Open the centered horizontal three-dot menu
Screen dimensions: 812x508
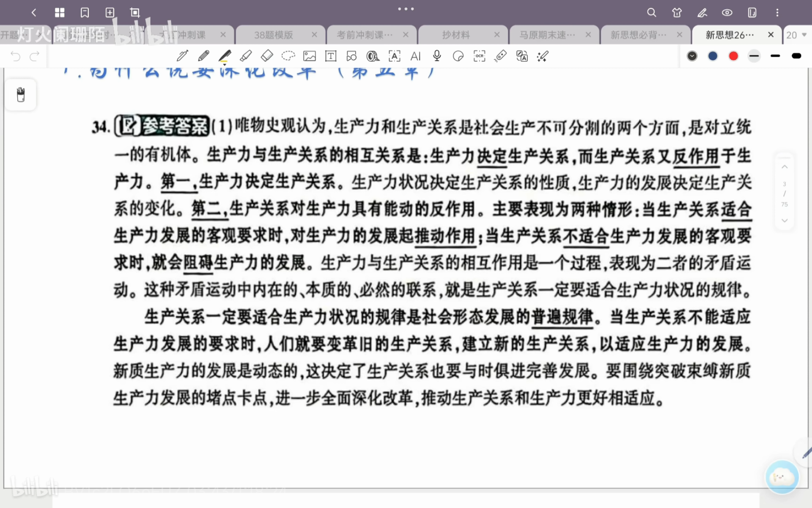pos(406,9)
